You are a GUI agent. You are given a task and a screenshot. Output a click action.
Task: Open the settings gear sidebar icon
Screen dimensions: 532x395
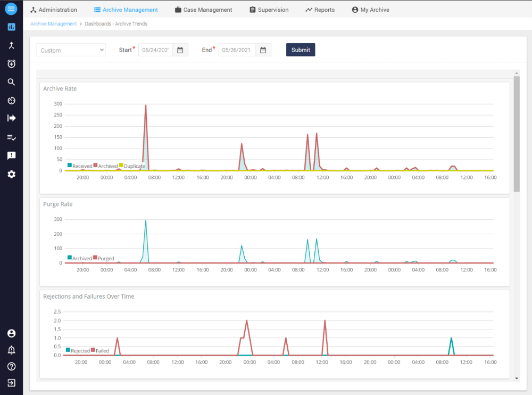pos(11,174)
